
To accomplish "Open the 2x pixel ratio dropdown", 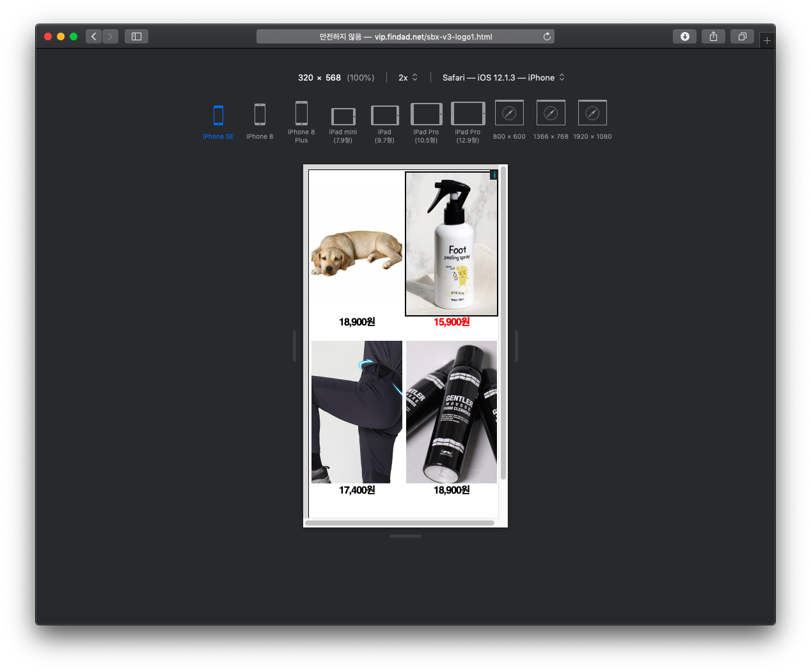I will point(408,77).
